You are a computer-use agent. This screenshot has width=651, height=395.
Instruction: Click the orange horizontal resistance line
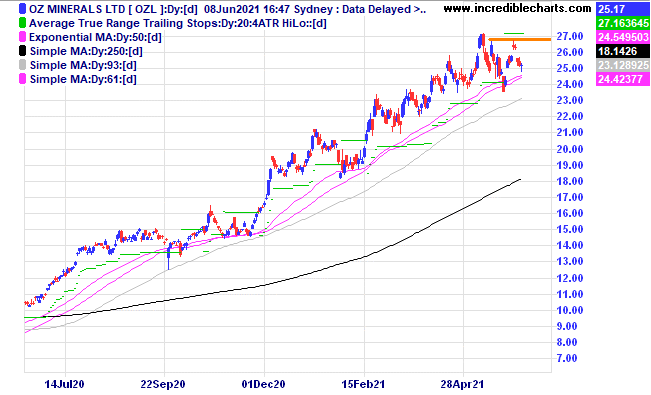[520, 39]
